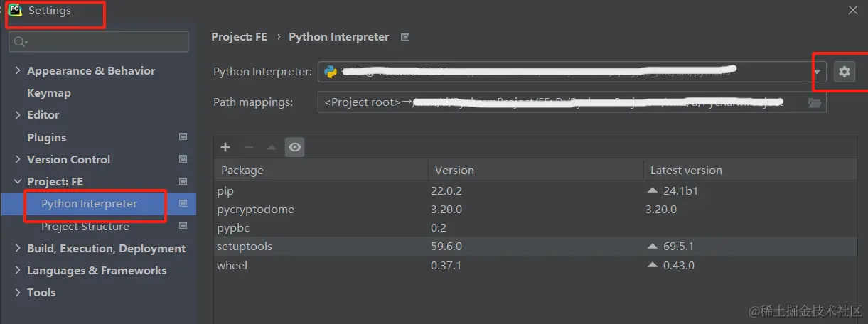
Task: Click the project-level icon beside Version Control
Action: pyautogui.click(x=183, y=159)
